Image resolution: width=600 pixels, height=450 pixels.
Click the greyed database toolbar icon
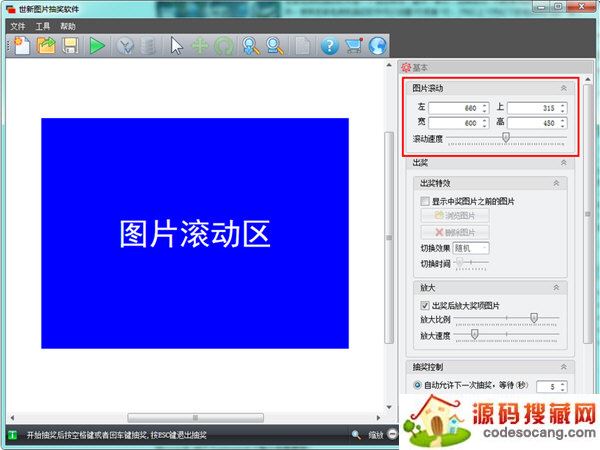tap(148, 46)
